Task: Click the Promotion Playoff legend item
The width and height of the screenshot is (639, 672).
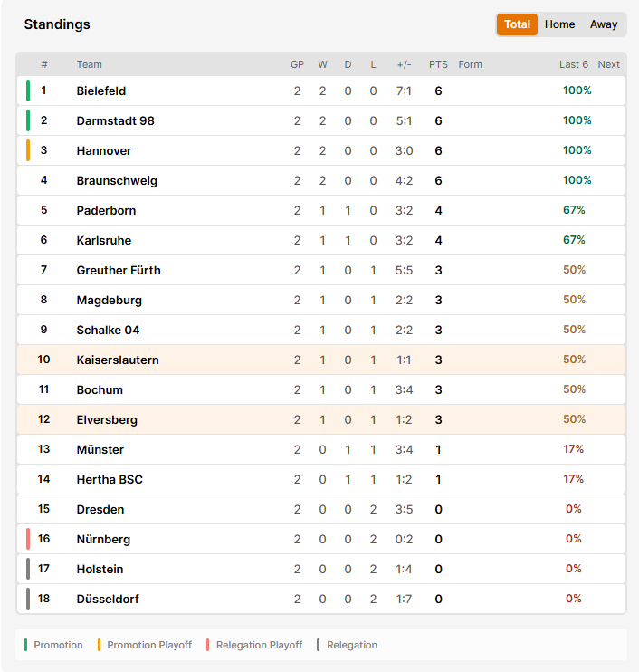Action: pyautogui.click(x=145, y=645)
